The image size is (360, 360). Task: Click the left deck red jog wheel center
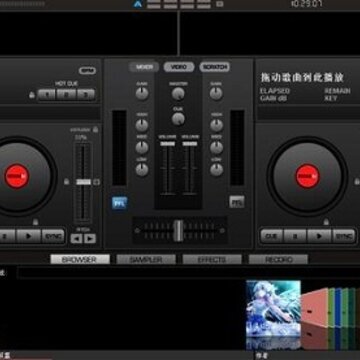17,176
